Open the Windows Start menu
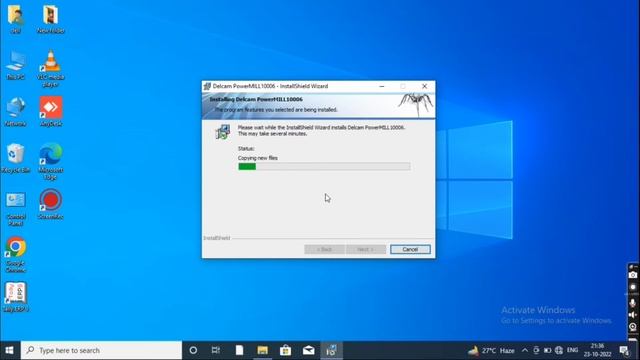 (9, 350)
